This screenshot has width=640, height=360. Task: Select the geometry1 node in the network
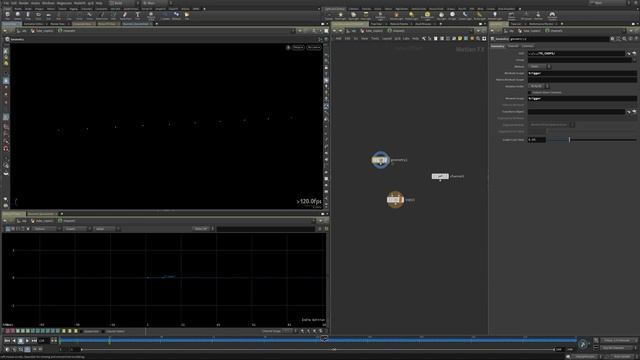(380, 160)
